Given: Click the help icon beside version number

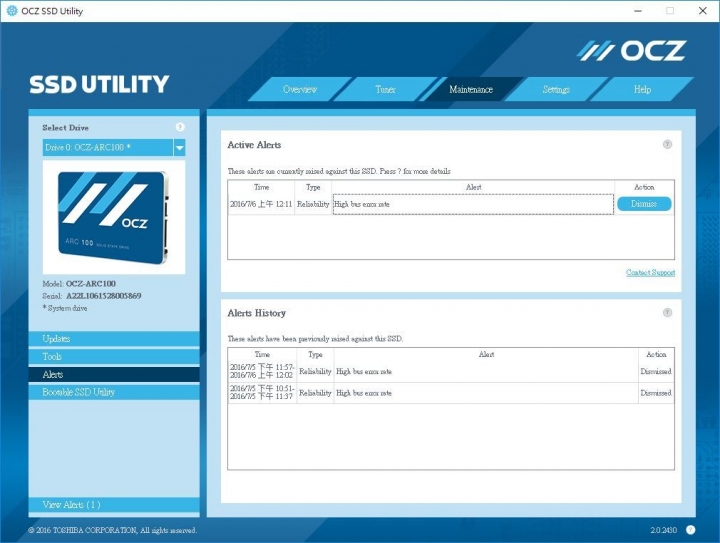Looking at the screenshot, I should [x=690, y=530].
